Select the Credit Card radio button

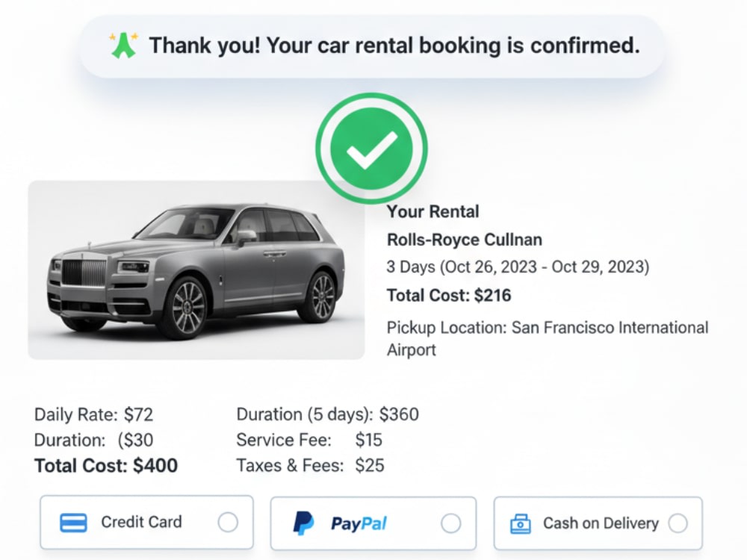click(x=228, y=523)
